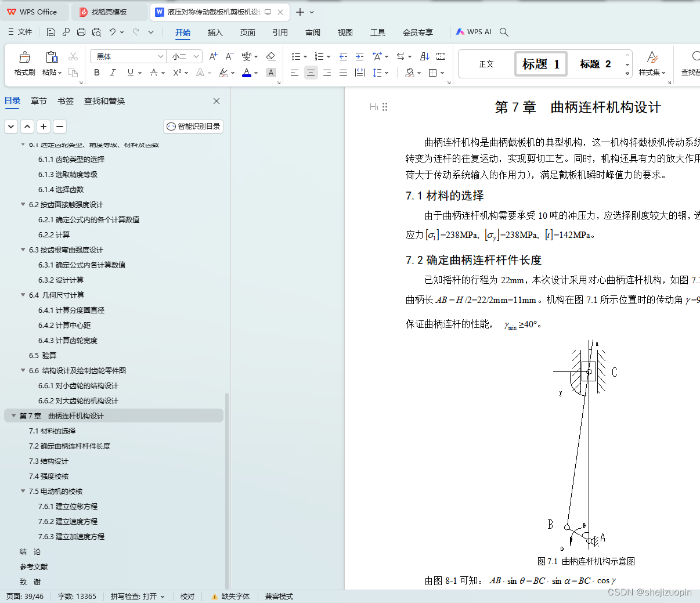Toggle Bold formatting

click(97, 73)
